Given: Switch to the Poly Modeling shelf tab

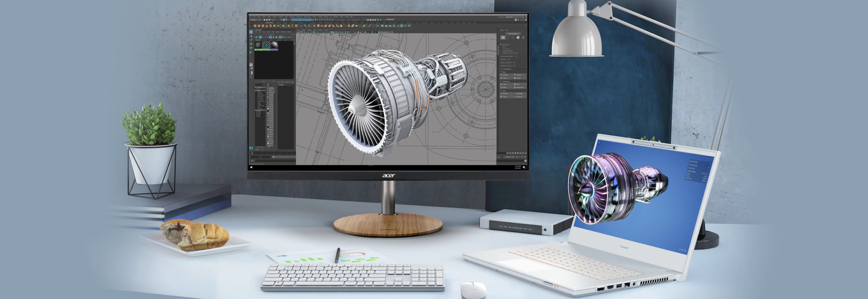Looking at the screenshot, I should coord(269,23).
